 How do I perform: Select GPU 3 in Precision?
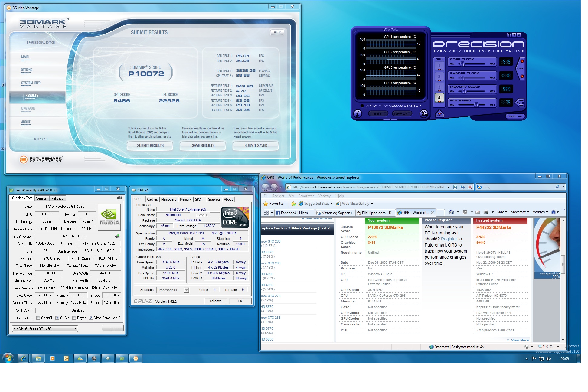439,87
